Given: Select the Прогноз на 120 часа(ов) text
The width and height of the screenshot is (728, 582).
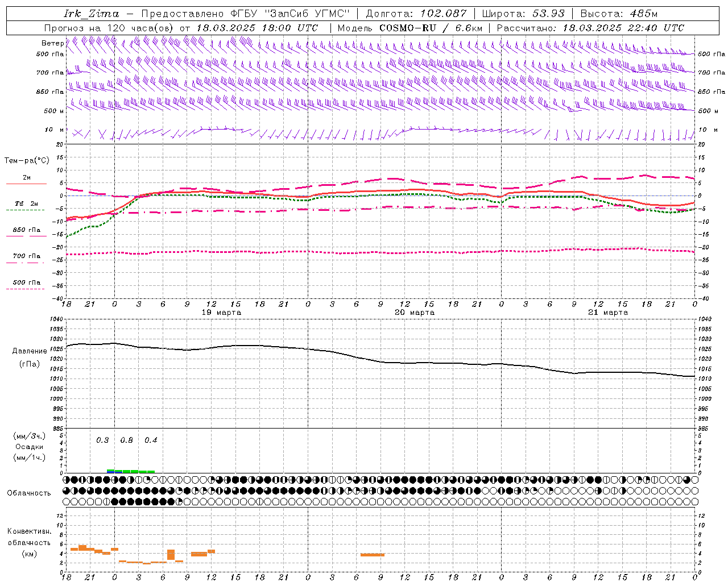Looking at the screenshot, I should point(109,28).
